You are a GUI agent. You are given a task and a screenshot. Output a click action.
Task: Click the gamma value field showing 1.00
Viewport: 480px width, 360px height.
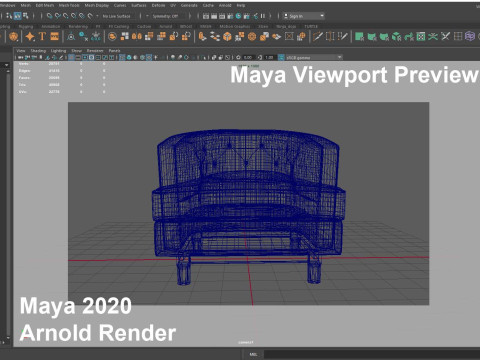click(x=269, y=57)
